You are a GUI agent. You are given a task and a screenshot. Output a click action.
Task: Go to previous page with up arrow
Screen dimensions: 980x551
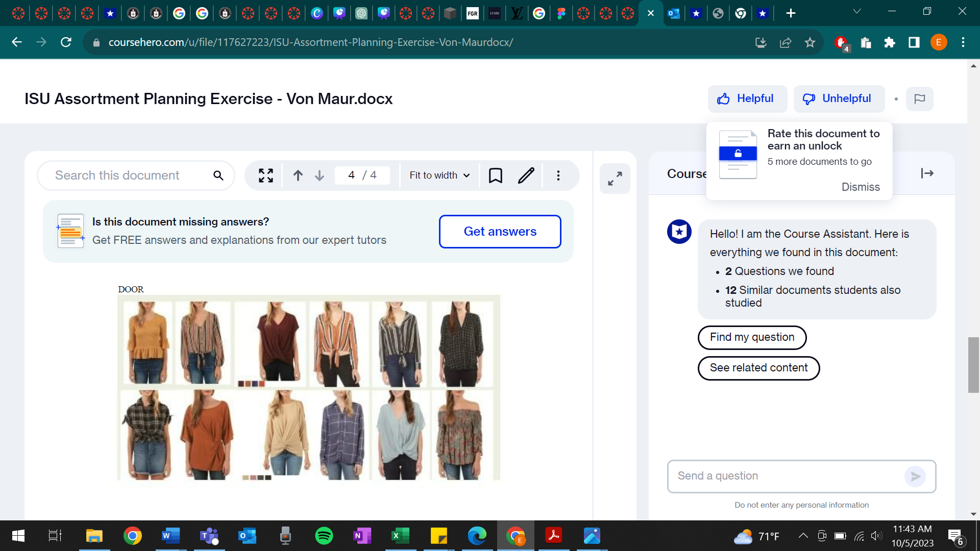(298, 176)
